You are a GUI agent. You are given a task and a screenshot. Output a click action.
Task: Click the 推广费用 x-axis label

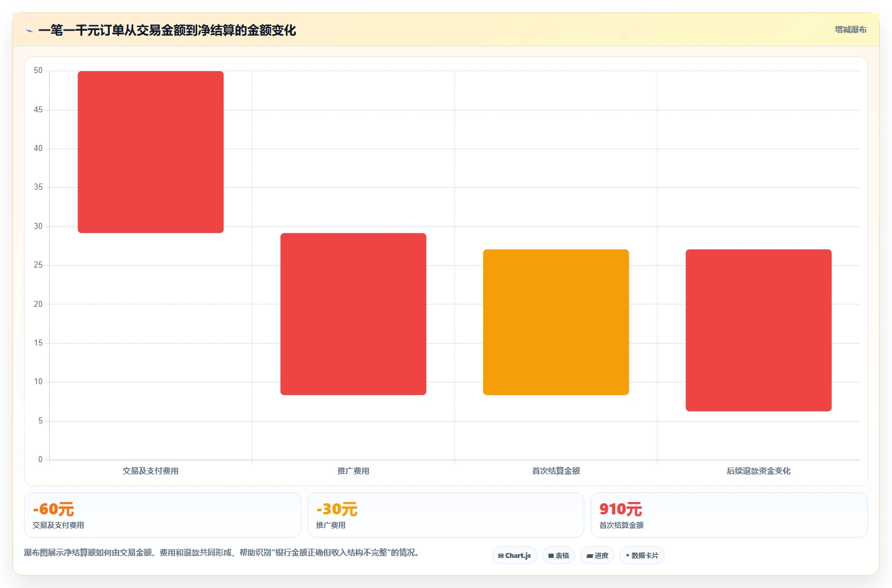coord(353,471)
